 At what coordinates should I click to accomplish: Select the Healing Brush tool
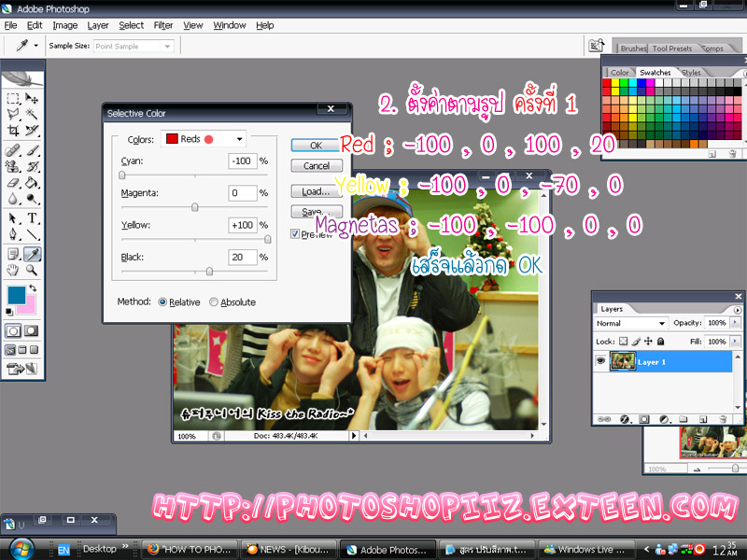click(13, 151)
